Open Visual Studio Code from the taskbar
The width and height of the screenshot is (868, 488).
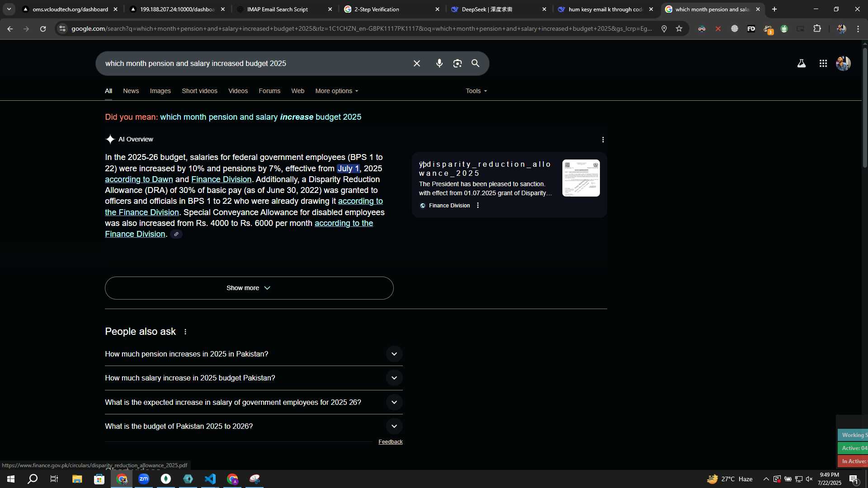click(210, 479)
